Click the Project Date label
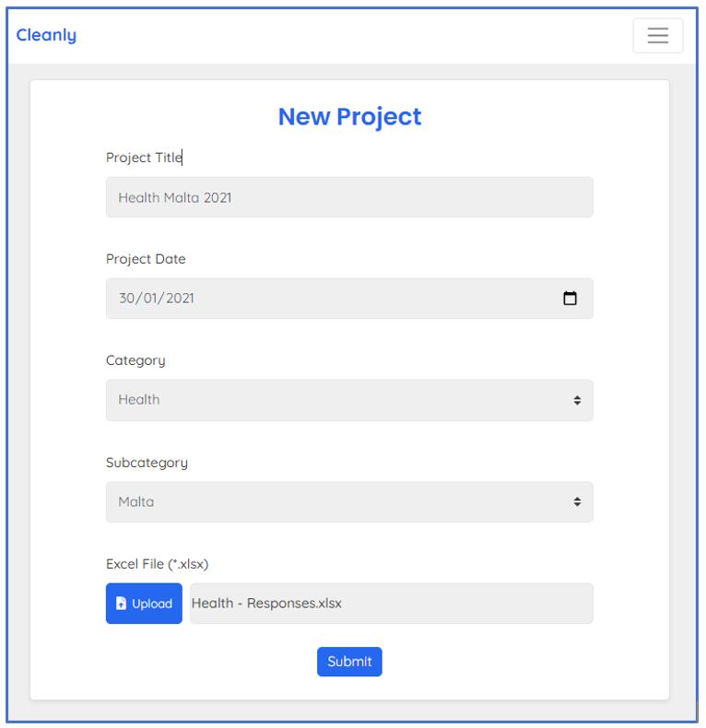 pyautogui.click(x=146, y=259)
